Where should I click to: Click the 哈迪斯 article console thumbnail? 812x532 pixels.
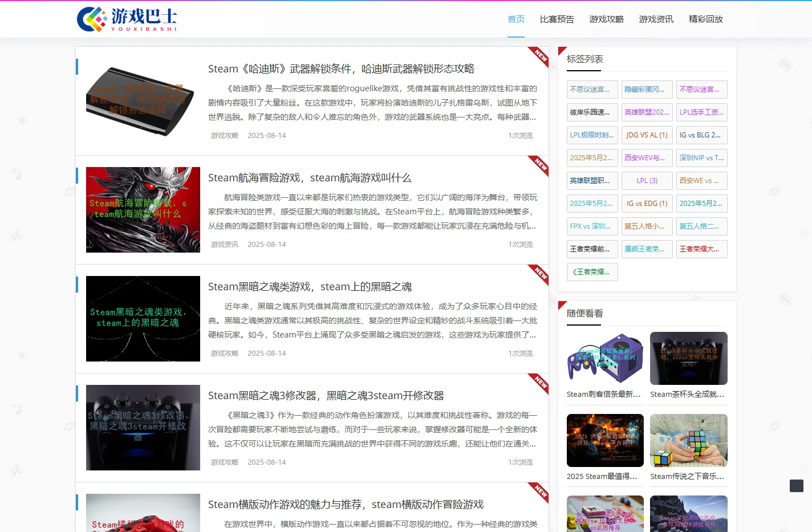click(x=143, y=101)
